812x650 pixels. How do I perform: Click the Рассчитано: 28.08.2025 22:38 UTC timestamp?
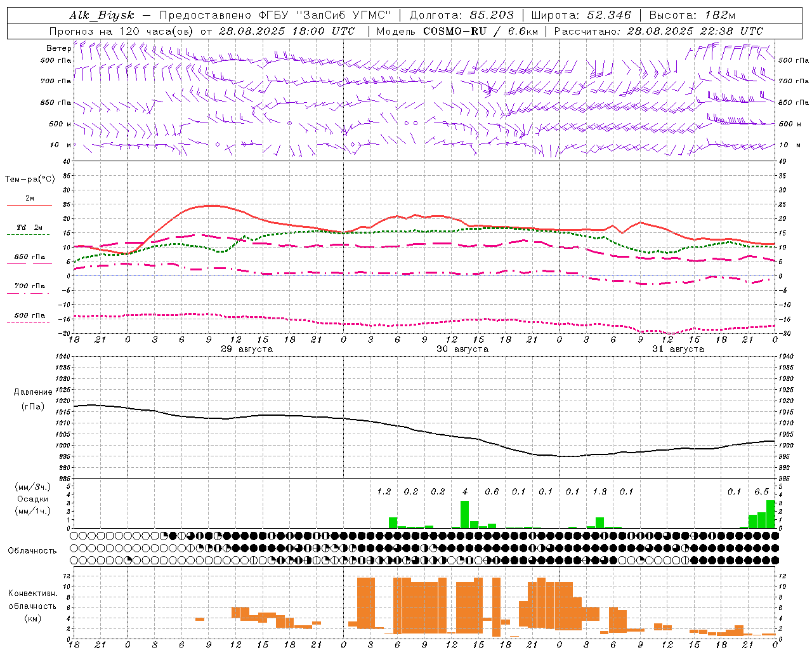pos(658,31)
